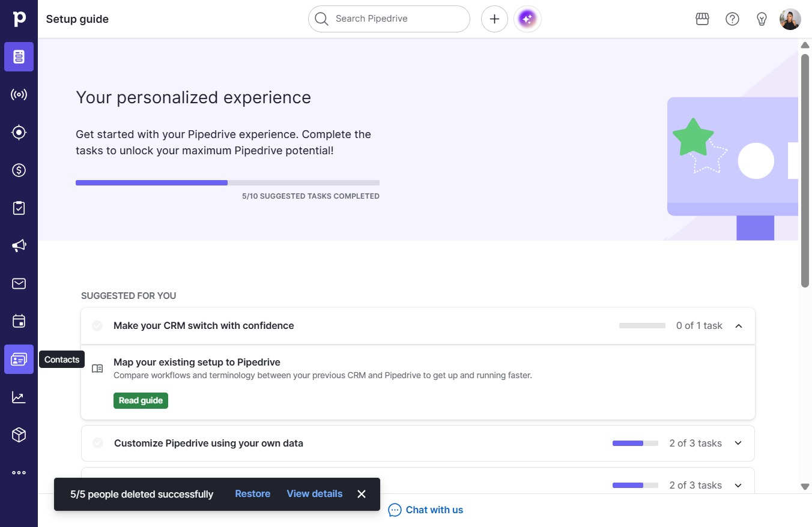
Task: Collapse the Make your CRM switch section chevron
Action: pos(739,326)
